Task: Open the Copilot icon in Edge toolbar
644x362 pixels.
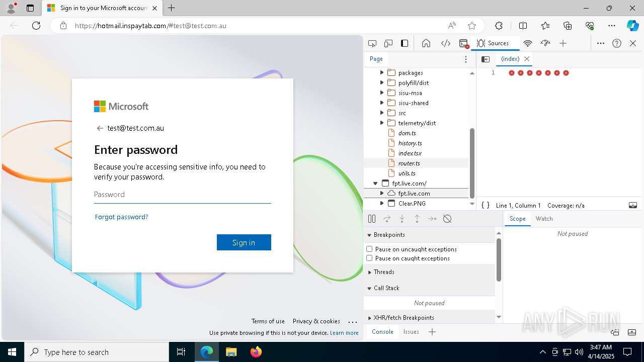Action: [632, 26]
